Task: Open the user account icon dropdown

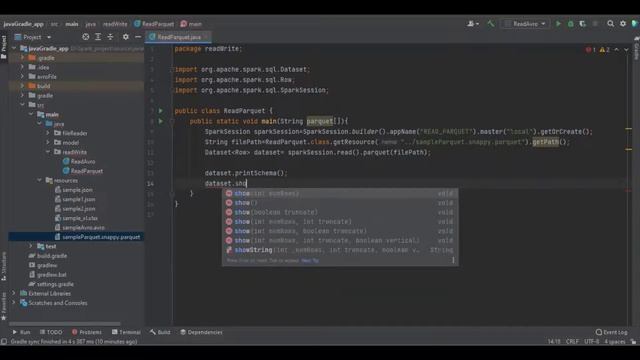Action: 473,24
